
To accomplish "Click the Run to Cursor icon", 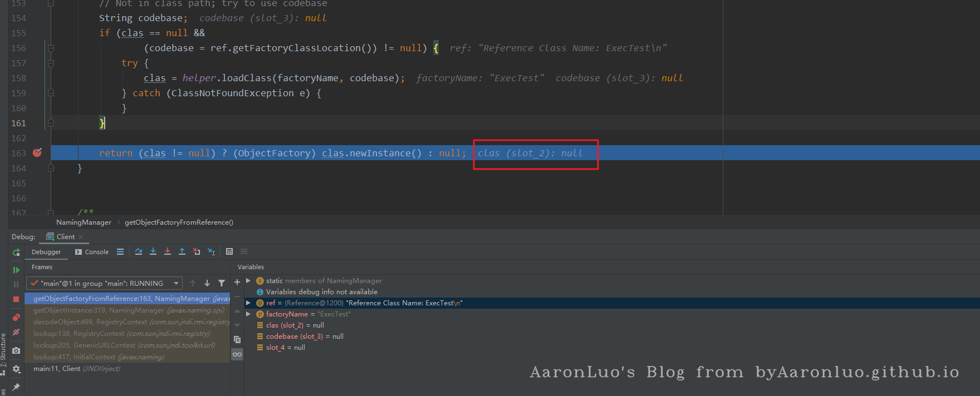I will pos(211,252).
